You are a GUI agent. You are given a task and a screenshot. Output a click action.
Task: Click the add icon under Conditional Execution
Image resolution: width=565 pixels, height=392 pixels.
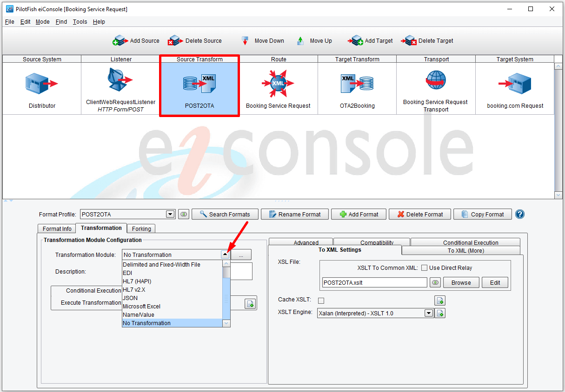(x=250, y=304)
